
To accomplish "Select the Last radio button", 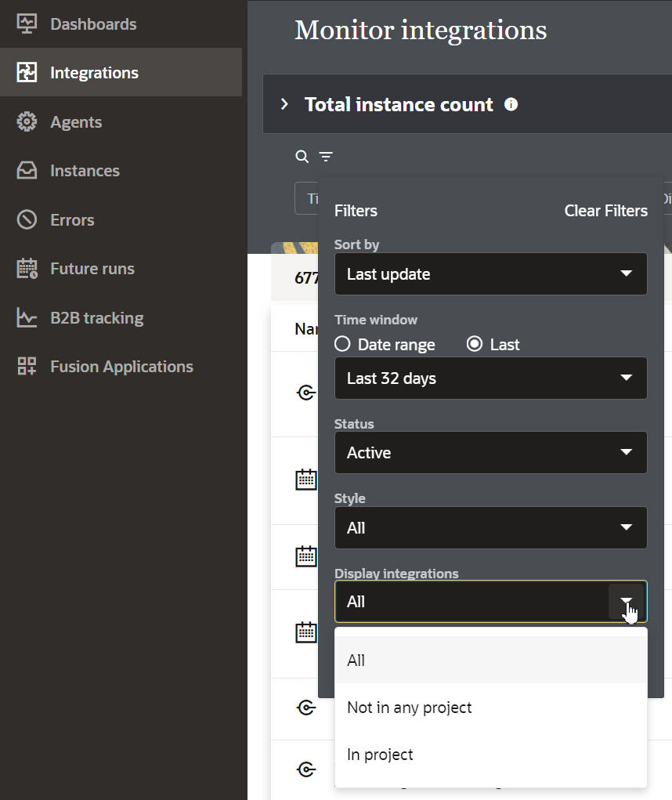I will coord(475,345).
